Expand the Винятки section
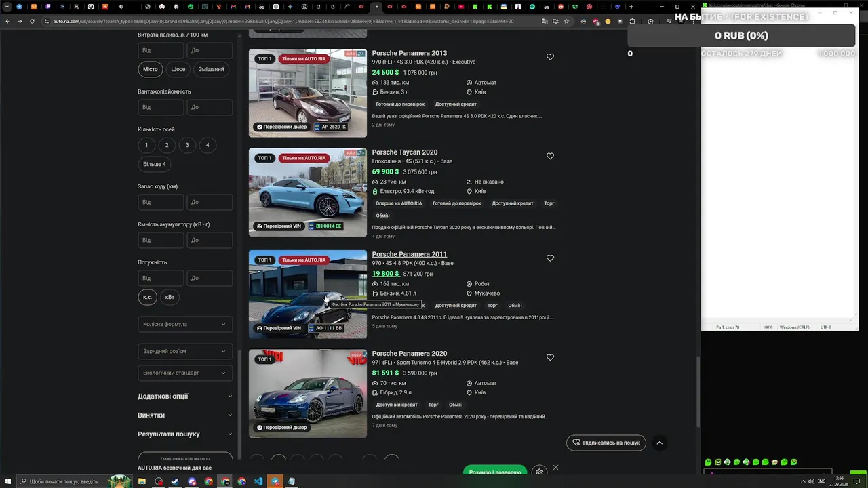 (x=185, y=415)
